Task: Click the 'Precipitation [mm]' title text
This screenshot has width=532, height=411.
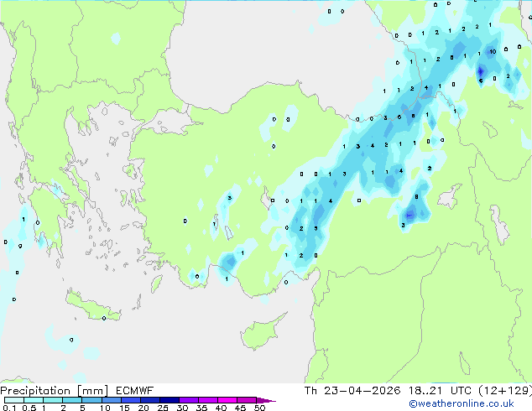Action: tap(55, 391)
